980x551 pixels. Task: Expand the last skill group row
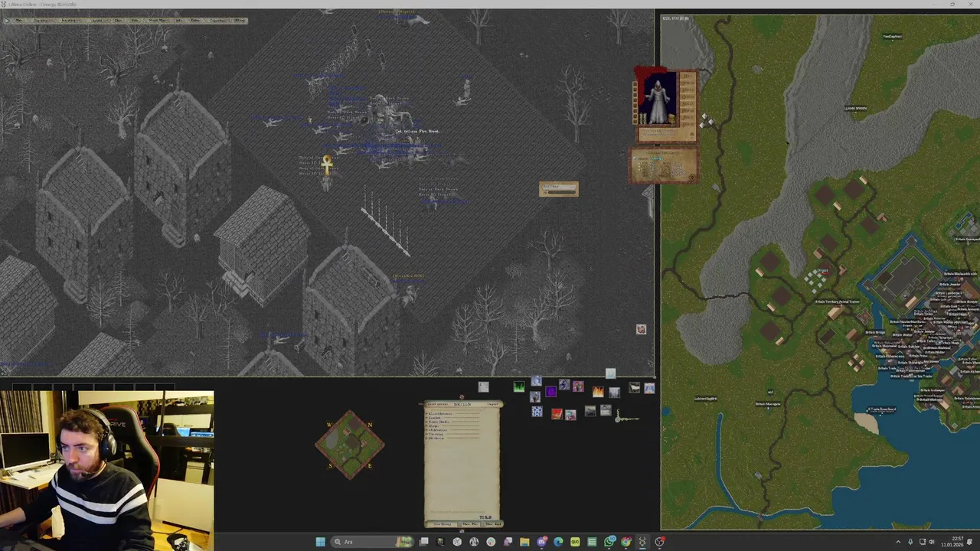(x=426, y=438)
